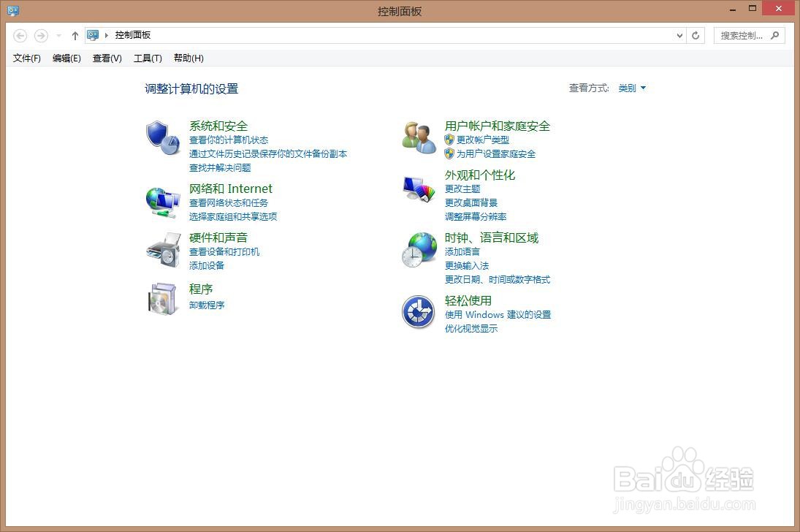This screenshot has height=532, width=800.
Task: Click 优化视觉显示 link
Action: [x=471, y=328]
